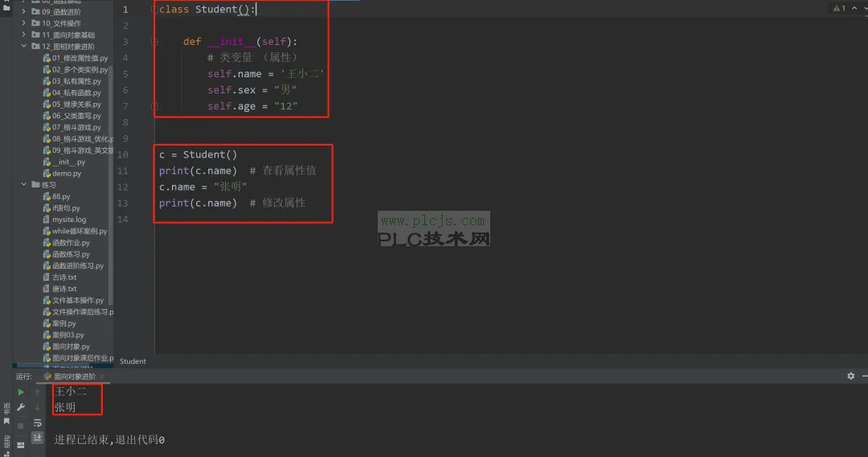The width and height of the screenshot is (868, 457).
Task: Open 06_父类重写.py file
Action: 72,116
